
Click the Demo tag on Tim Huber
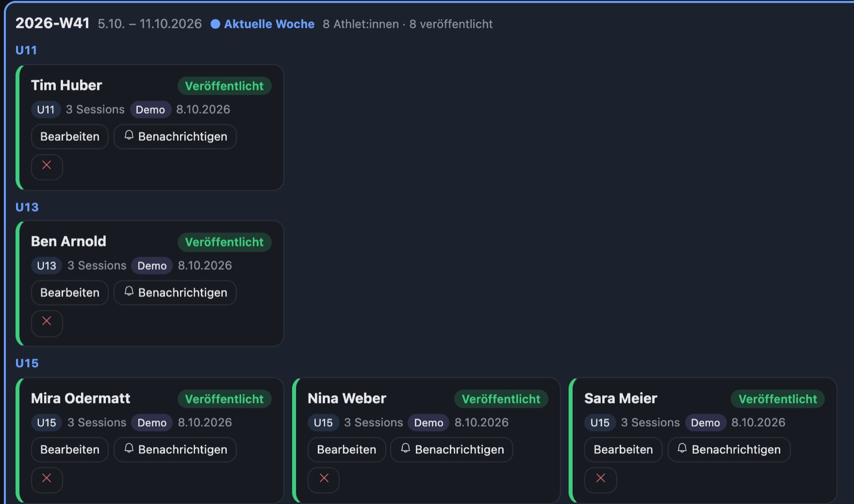coord(151,110)
